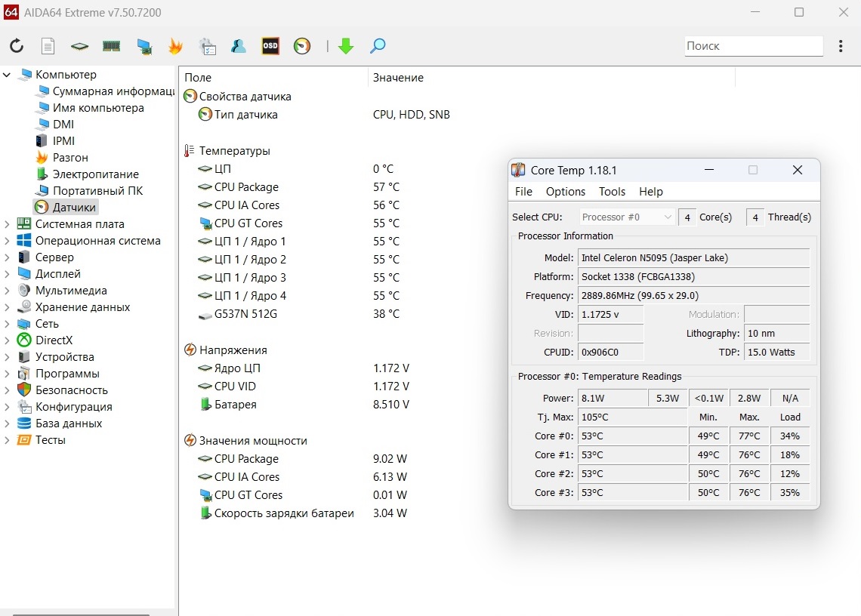Viewport: 861px width, 616px height.
Task: Expand the Системная плата tree node
Action: click(x=8, y=224)
